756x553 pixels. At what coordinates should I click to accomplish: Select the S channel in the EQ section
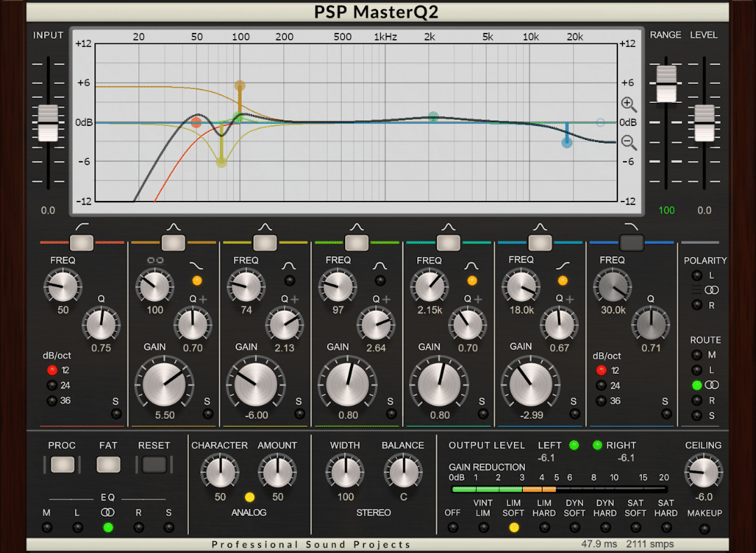point(168,527)
